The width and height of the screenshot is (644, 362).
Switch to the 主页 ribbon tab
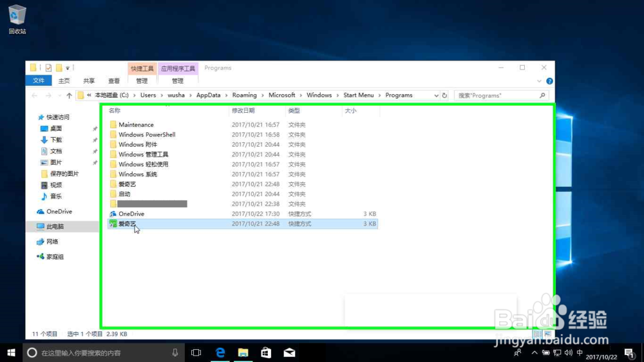(x=64, y=81)
